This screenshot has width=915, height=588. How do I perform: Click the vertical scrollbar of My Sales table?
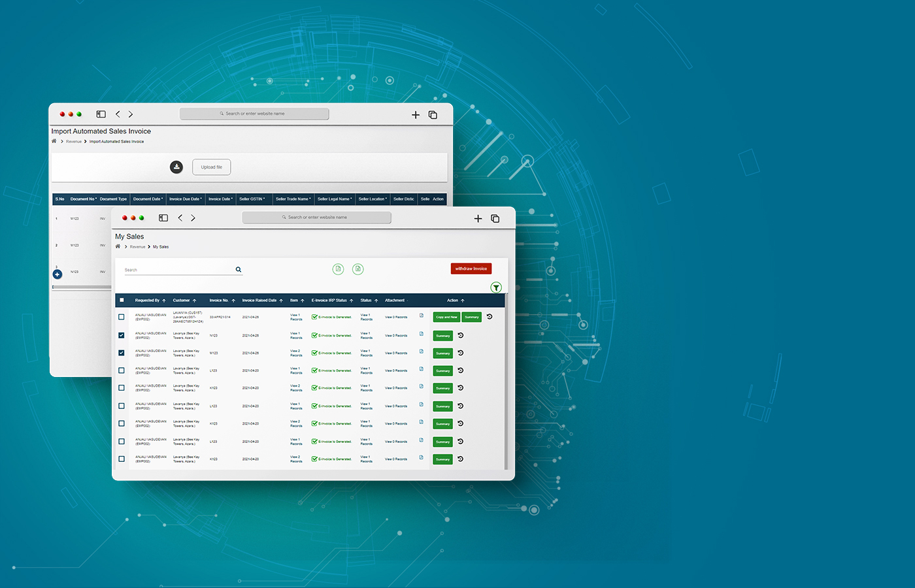pos(506,382)
